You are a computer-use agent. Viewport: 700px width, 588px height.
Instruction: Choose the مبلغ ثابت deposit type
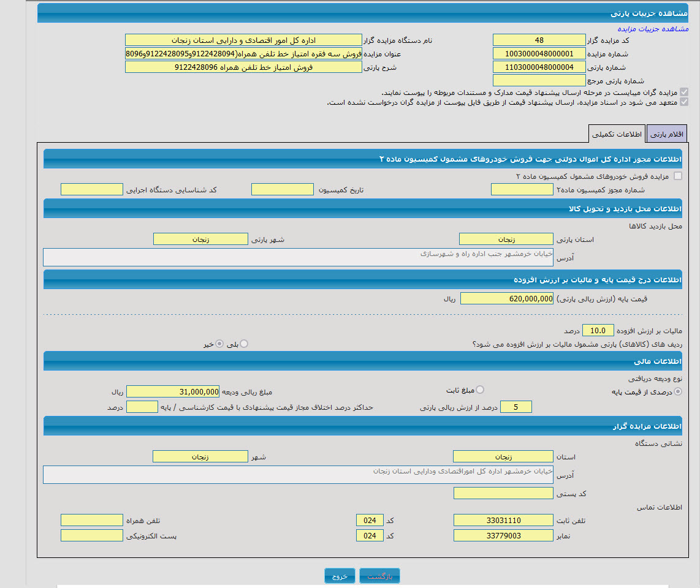(x=480, y=390)
